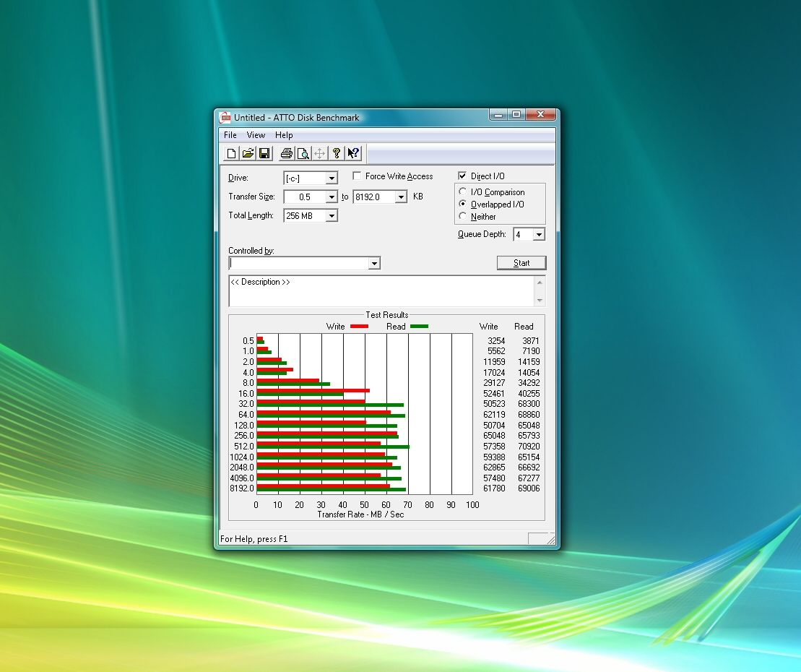Close the ATTO Disk Benchmark window
The height and width of the screenshot is (672, 801).
pos(540,114)
